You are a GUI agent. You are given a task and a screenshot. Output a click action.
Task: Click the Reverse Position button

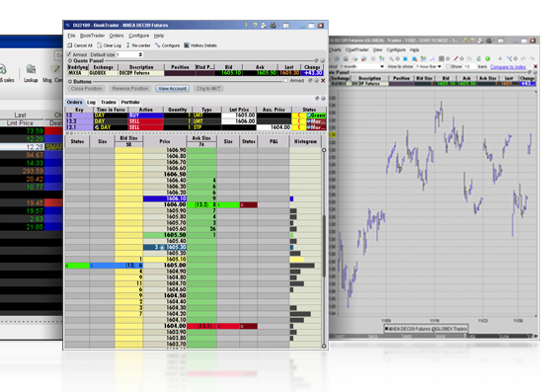(x=130, y=89)
